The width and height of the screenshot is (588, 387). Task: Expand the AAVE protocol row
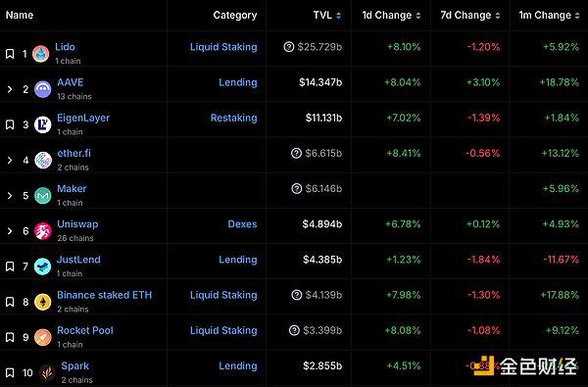click(10, 89)
